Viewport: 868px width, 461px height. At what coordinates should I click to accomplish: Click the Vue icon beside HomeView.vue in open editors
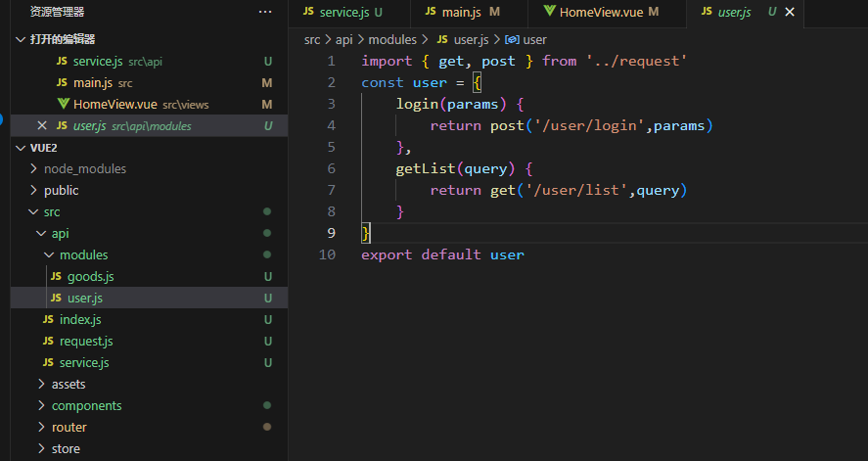pos(63,104)
